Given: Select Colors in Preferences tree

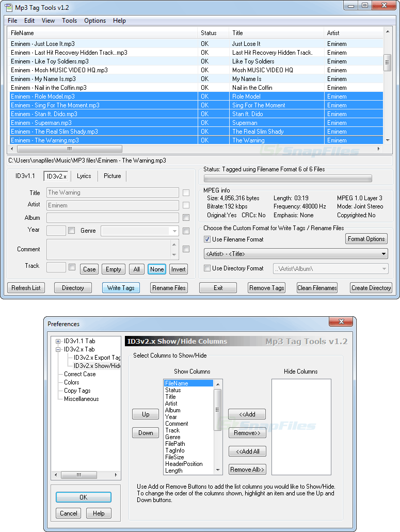Looking at the screenshot, I should click(72, 382).
